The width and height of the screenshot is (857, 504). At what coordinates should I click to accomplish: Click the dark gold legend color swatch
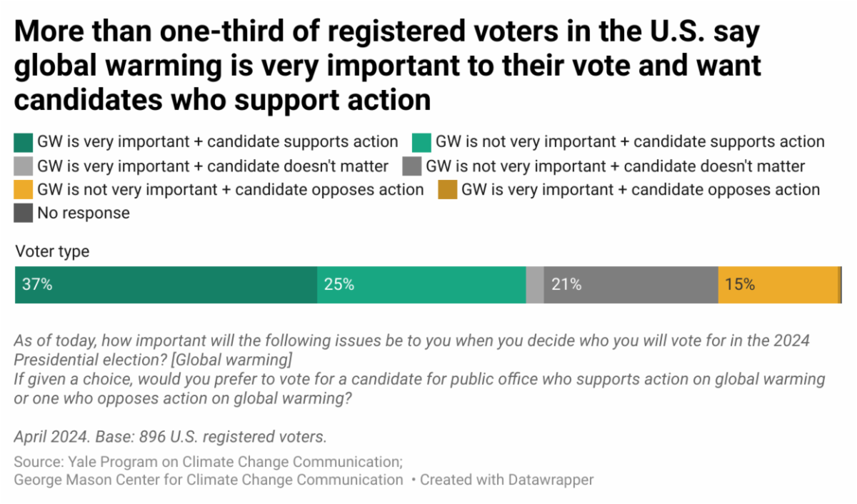tap(448, 190)
